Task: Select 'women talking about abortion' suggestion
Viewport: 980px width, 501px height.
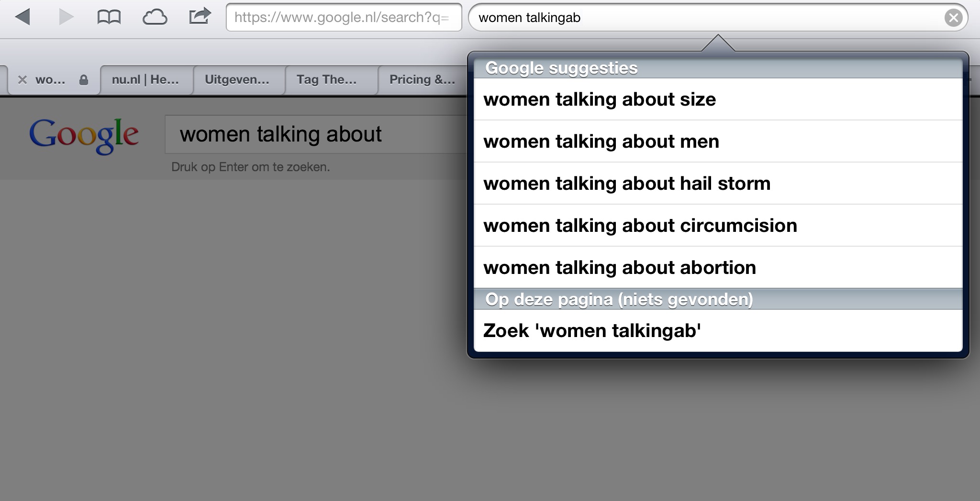Action: coord(718,268)
